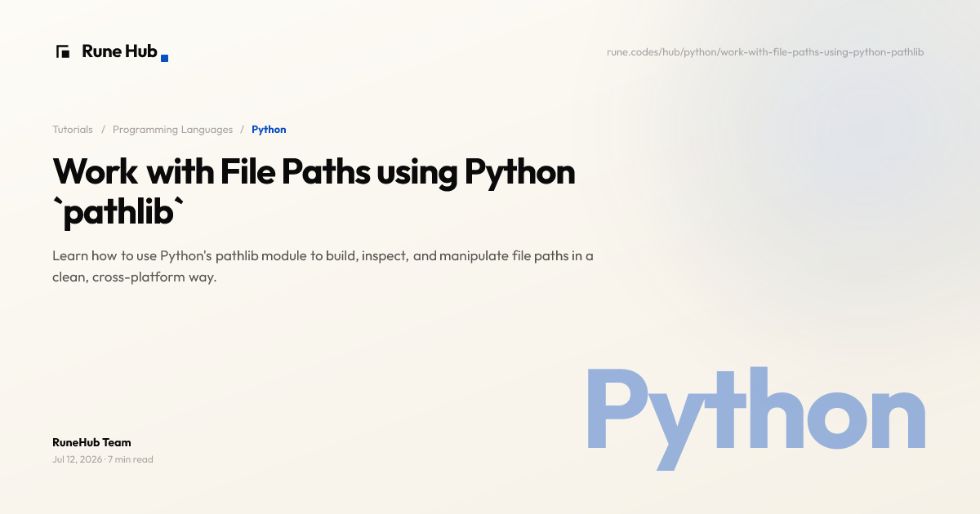Viewport: 980px width, 514px height.
Task: Click the Rune Hub logo icon
Action: (x=63, y=51)
